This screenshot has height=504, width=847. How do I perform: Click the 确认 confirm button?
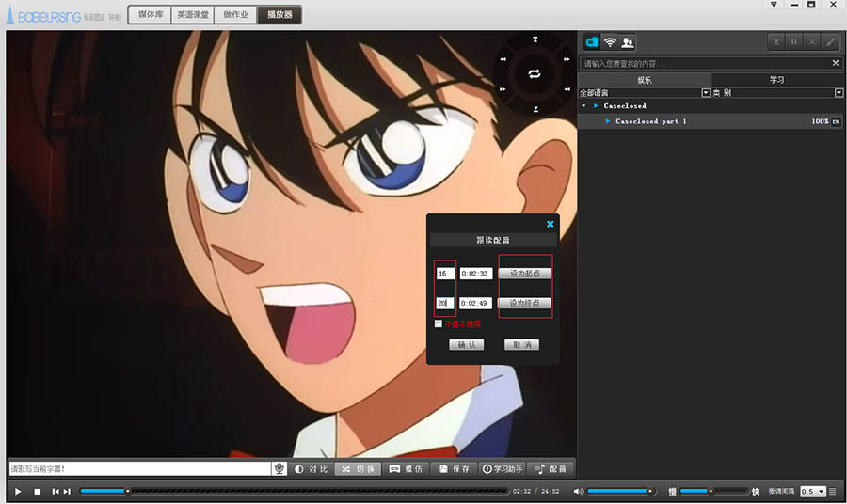coord(467,344)
